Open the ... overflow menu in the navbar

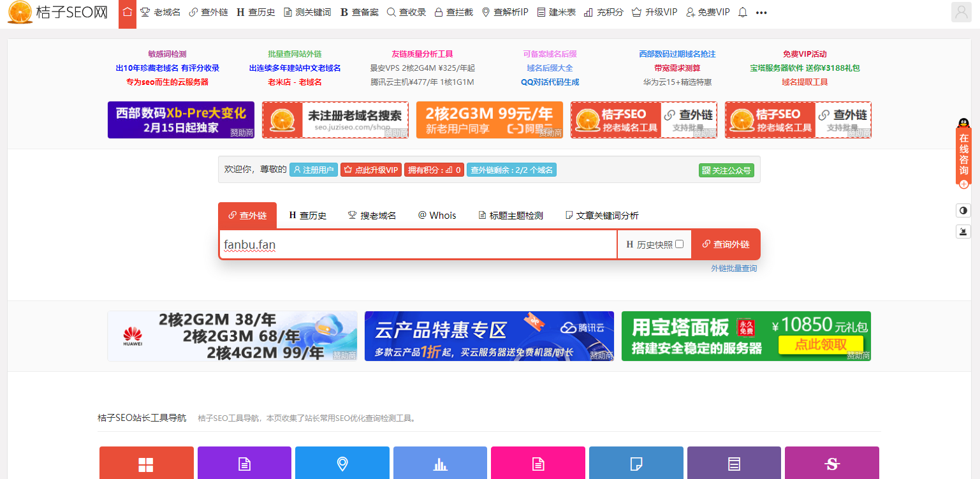(x=761, y=11)
